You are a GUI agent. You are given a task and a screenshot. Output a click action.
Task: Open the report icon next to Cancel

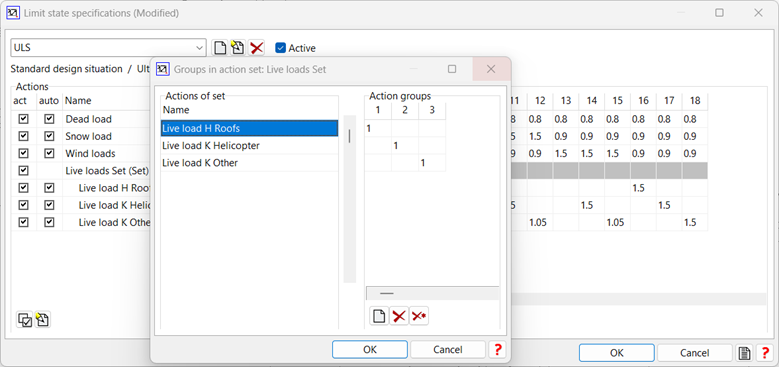(744, 353)
